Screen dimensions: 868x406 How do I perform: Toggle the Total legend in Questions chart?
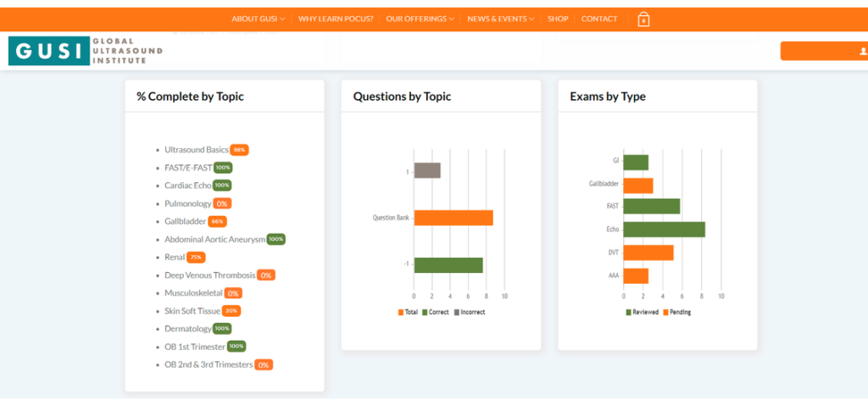408,313
